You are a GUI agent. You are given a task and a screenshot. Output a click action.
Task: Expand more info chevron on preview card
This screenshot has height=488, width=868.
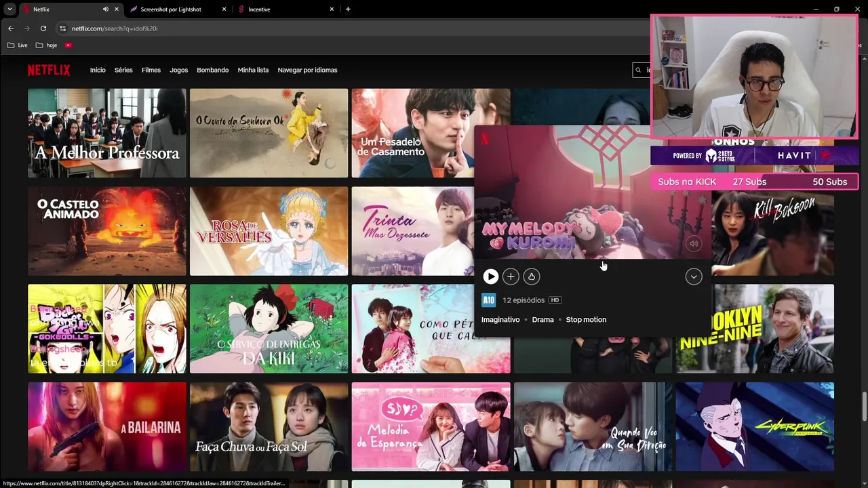point(693,277)
